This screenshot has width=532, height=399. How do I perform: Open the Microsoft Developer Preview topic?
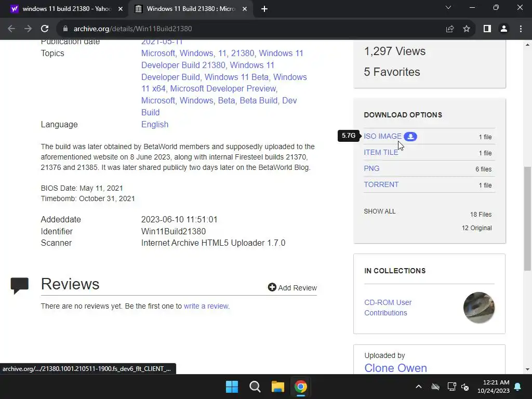(x=223, y=88)
